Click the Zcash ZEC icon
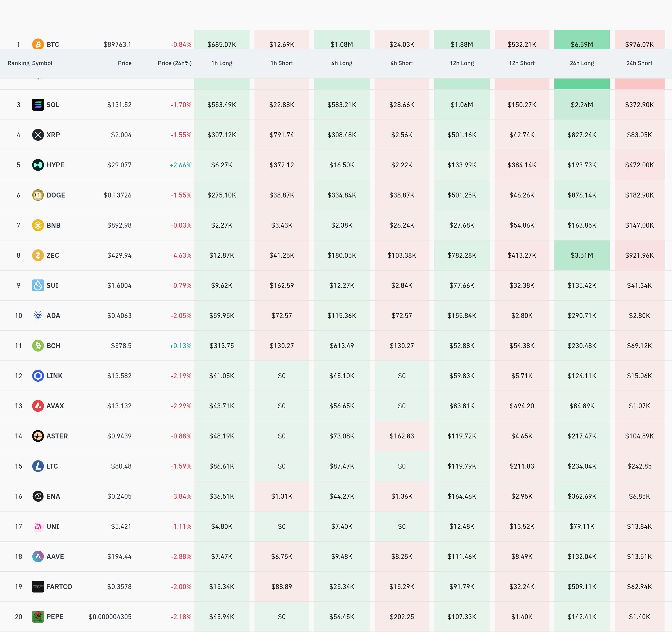The width and height of the screenshot is (672, 632). click(x=38, y=255)
